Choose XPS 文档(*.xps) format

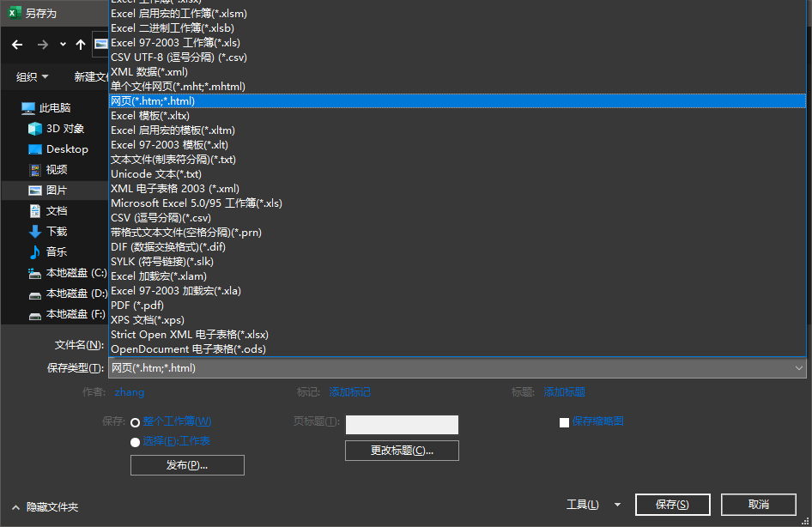coord(458,320)
